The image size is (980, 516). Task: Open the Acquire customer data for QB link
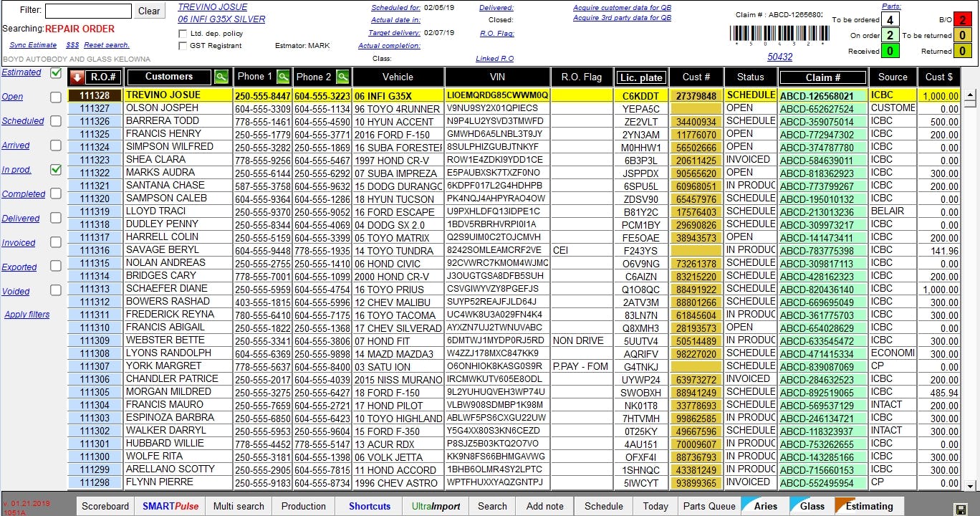point(622,9)
